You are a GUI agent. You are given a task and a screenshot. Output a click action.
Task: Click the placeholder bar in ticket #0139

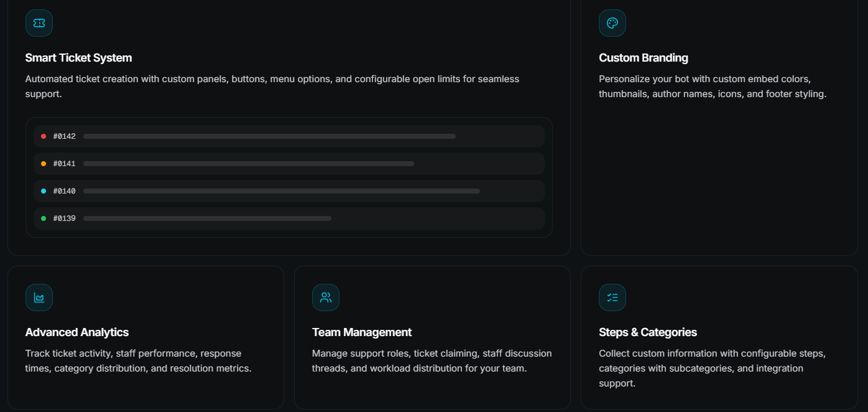207,218
